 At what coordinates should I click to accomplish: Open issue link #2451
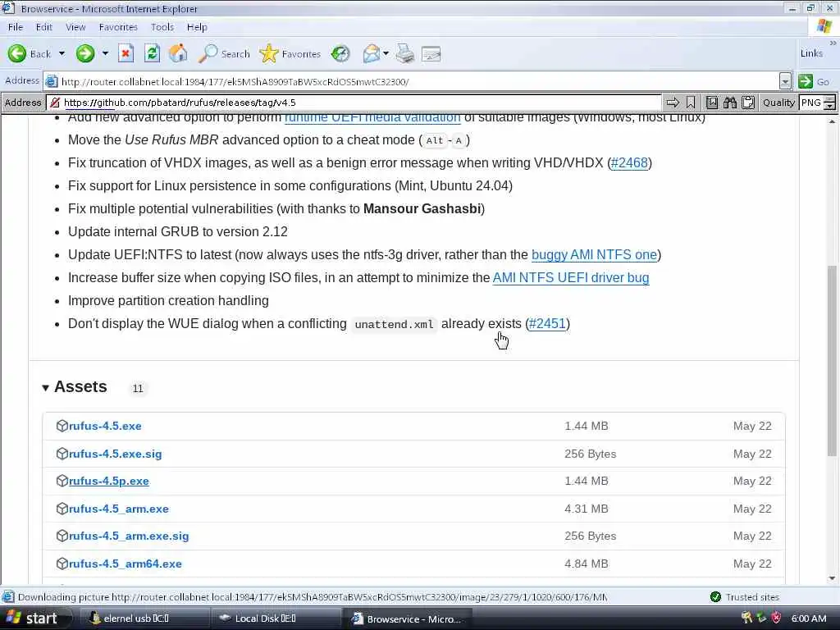coord(547,323)
